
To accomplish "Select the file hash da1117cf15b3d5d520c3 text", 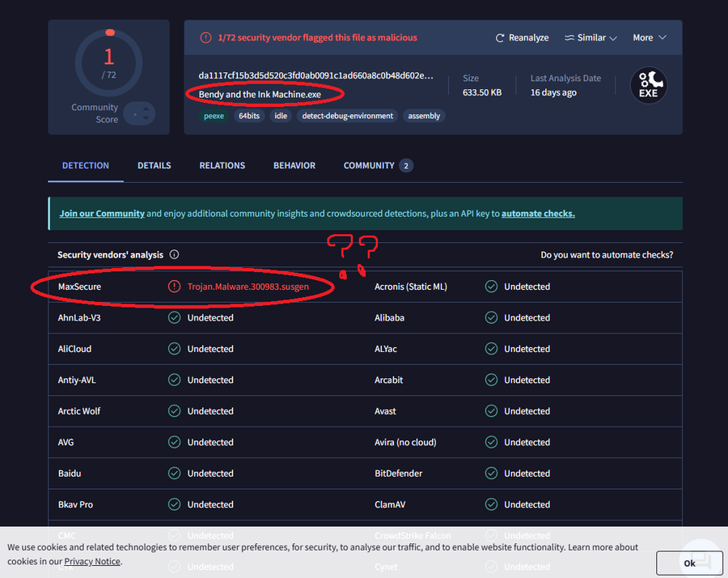I will click(x=315, y=76).
